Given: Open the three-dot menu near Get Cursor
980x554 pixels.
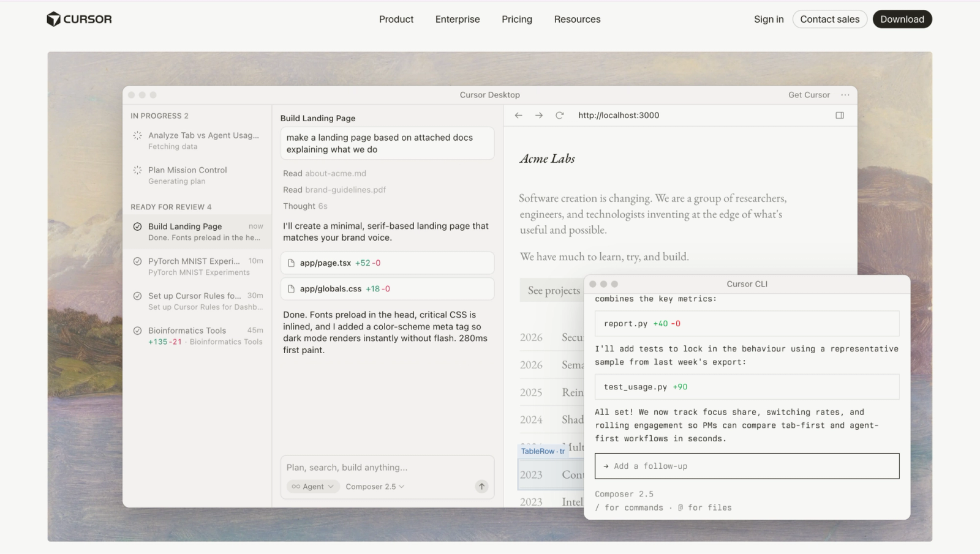Looking at the screenshot, I should 845,95.
